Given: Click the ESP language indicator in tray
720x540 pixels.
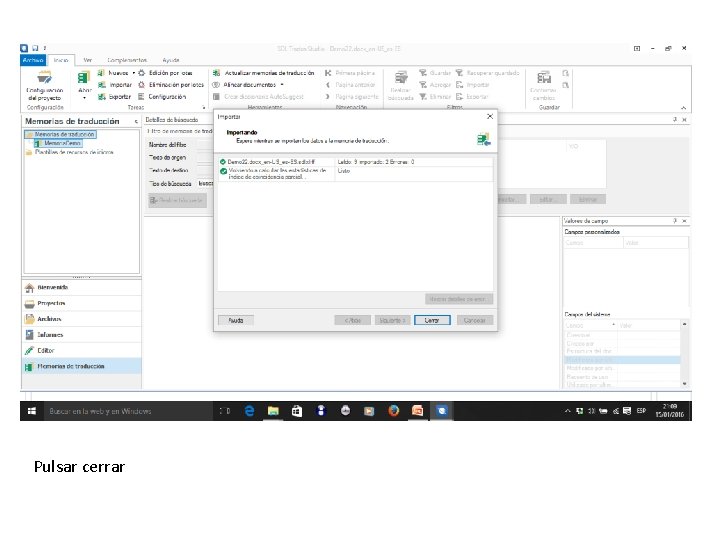Looking at the screenshot, I should tap(641, 411).
